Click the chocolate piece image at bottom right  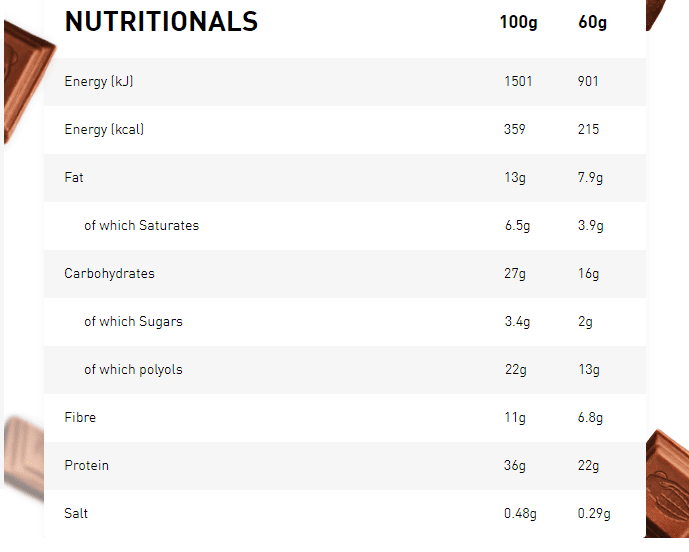coord(667,483)
